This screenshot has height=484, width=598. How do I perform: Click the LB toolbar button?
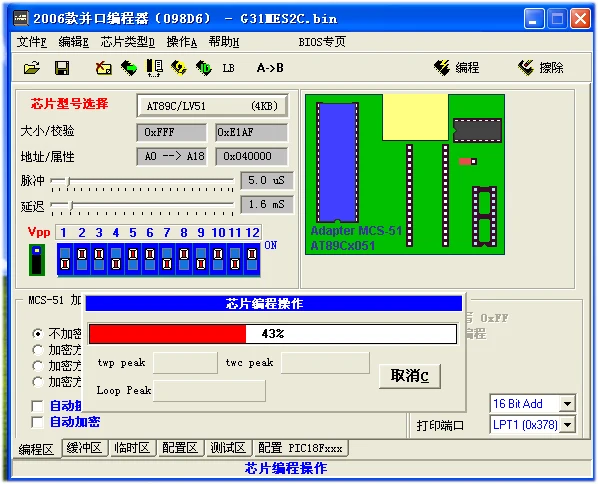click(228, 68)
